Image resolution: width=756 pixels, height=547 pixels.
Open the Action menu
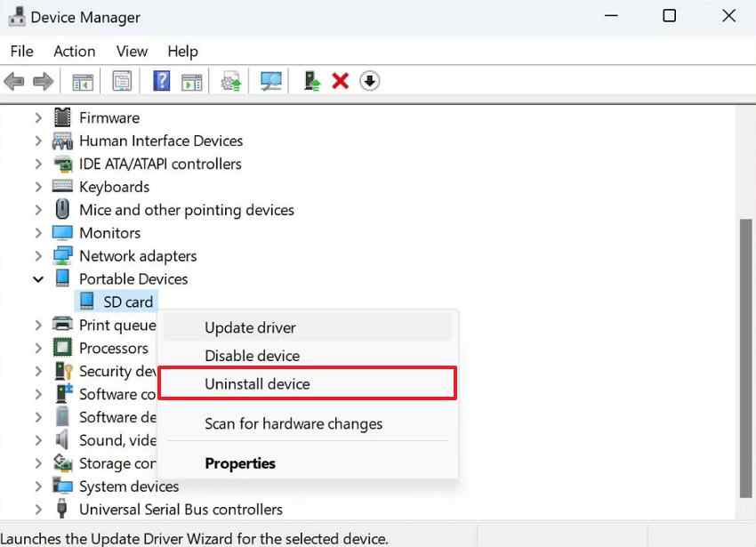(74, 51)
